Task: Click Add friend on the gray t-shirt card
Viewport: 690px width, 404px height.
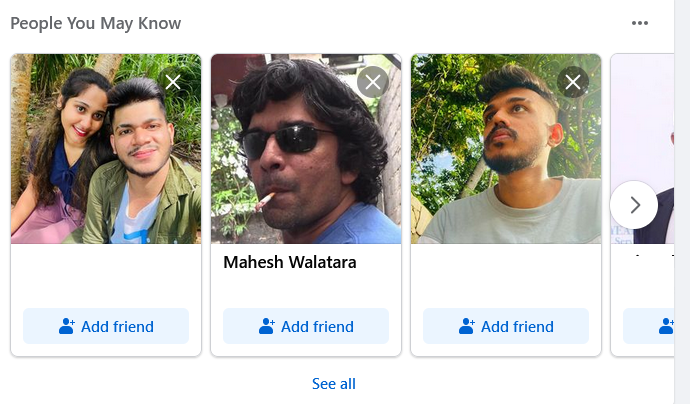Action: 506,326
